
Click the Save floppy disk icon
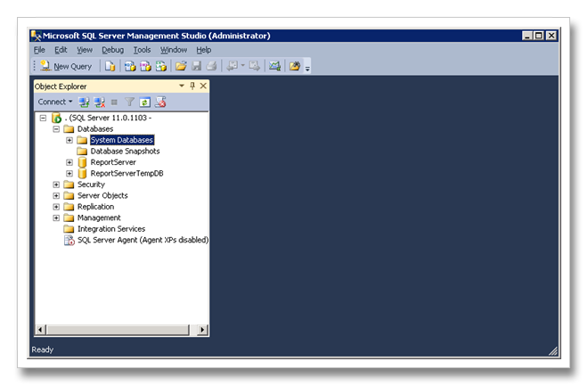[x=196, y=66]
